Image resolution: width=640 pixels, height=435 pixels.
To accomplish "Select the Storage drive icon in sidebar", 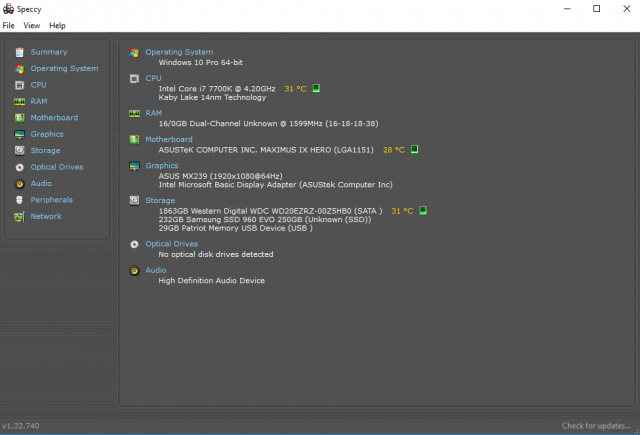I will [x=19, y=151].
